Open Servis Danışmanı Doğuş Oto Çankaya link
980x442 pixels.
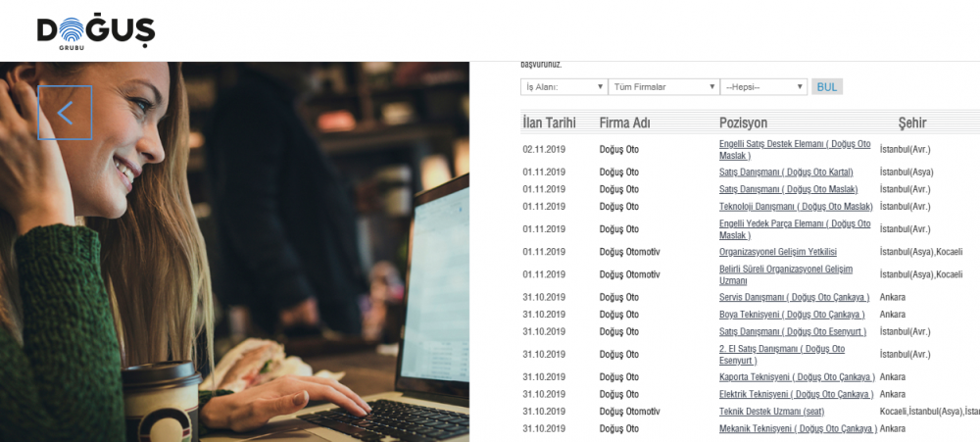(794, 297)
